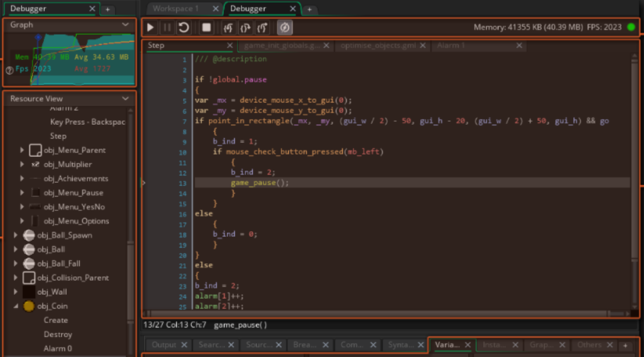
Task: Click the Step Into icon
Action: [x=228, y=28]
